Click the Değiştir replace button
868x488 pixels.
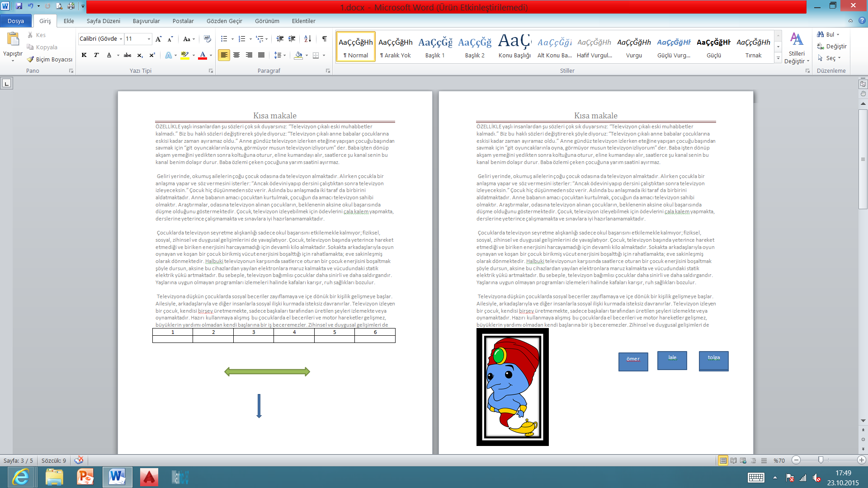832,46
